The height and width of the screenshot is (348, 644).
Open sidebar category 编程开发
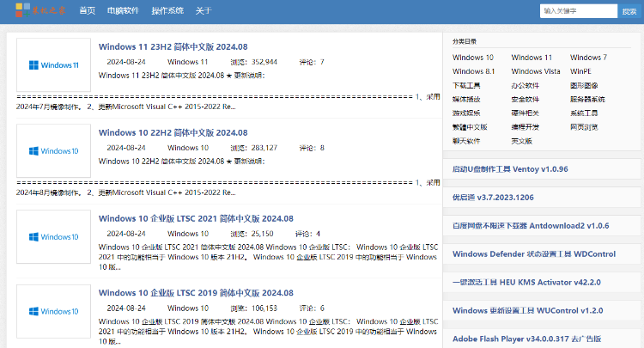click(x=525, y=127)
